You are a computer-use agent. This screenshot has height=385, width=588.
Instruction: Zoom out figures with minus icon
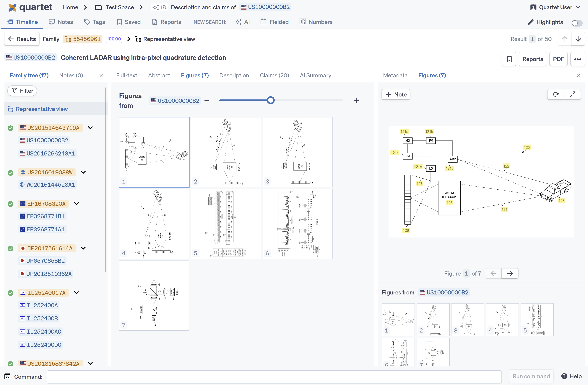207,100
